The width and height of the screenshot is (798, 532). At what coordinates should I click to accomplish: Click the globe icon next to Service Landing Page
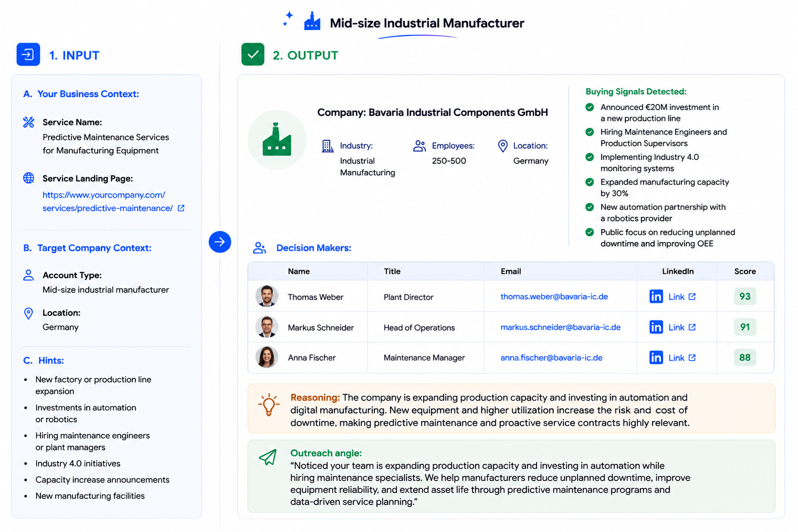29,178
